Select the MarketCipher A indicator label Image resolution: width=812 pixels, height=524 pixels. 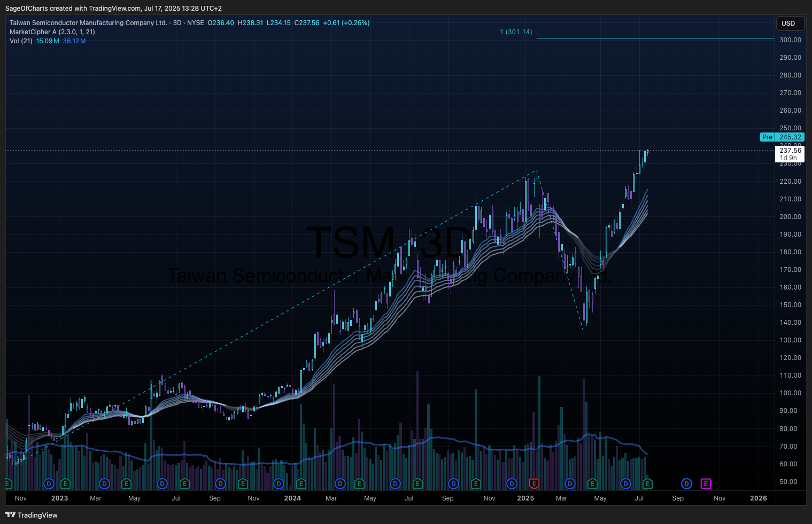pos(52,32)
